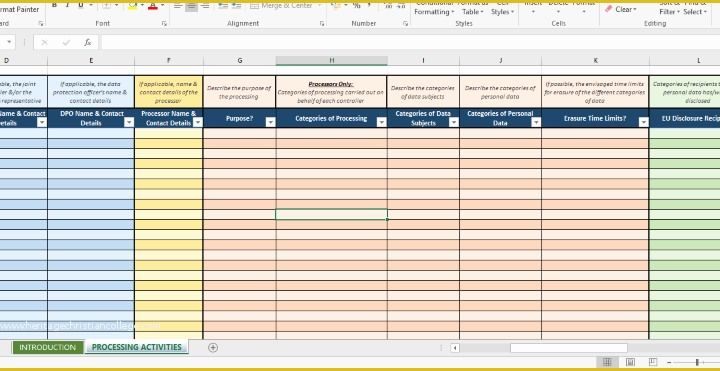Screen dimensions: 720x371
Task: Select column G header
Action: click(239, 61)
